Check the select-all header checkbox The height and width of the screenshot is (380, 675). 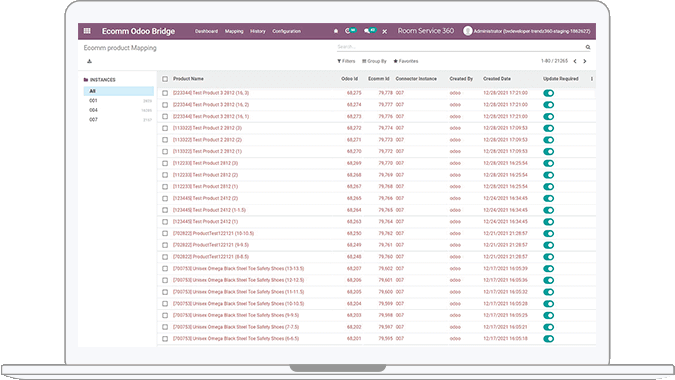click(x=165, y=79)
